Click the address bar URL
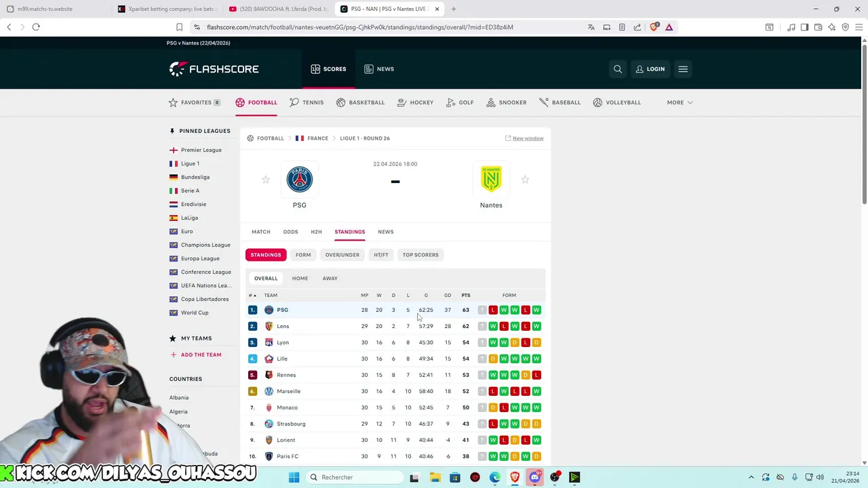Image resolution: width=868 pixels, height=488 pixels. 359,27
